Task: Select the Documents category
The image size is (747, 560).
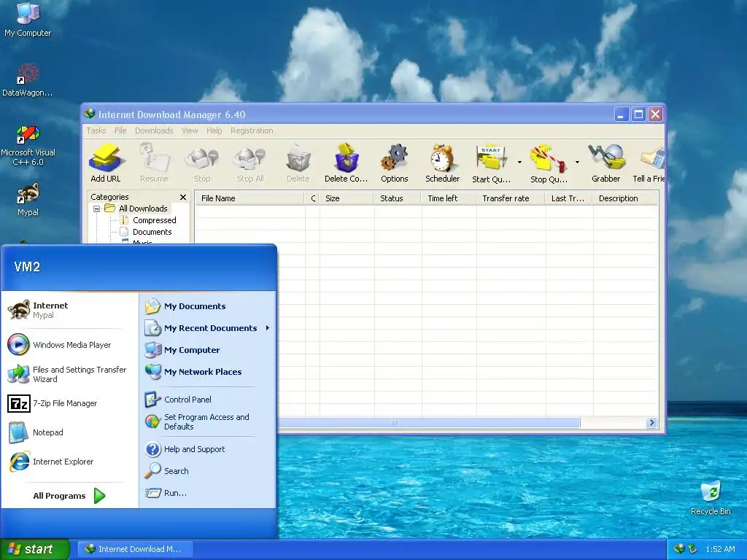Action: click(x=152, y=232)
